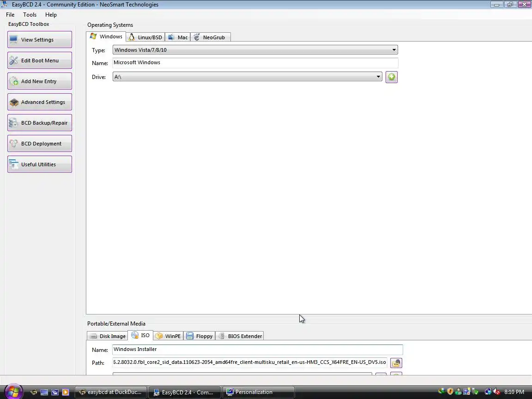Click the messenger buddy tray icon
The height and width of the screenshot is (399, 532).
coord(459,392)
